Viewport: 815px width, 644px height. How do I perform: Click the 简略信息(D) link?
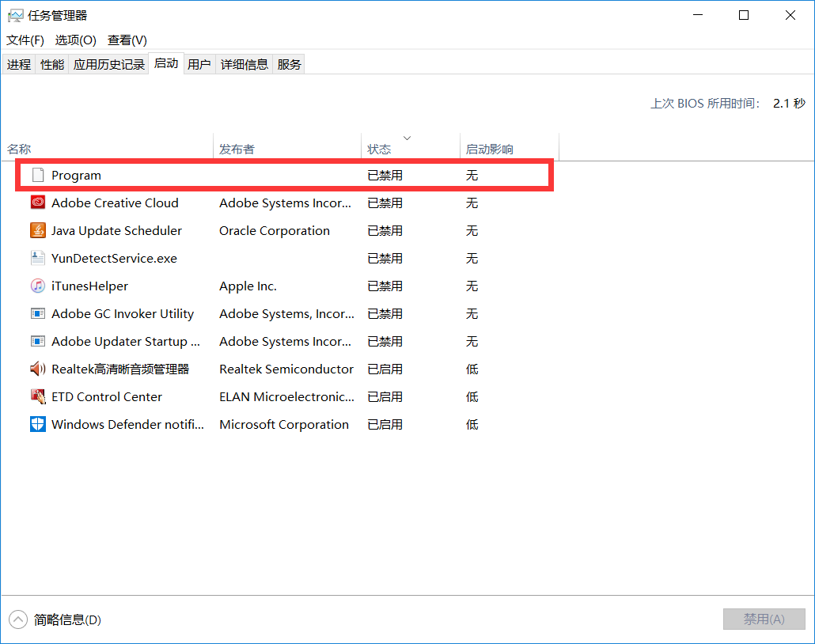[x=67, y=619]
